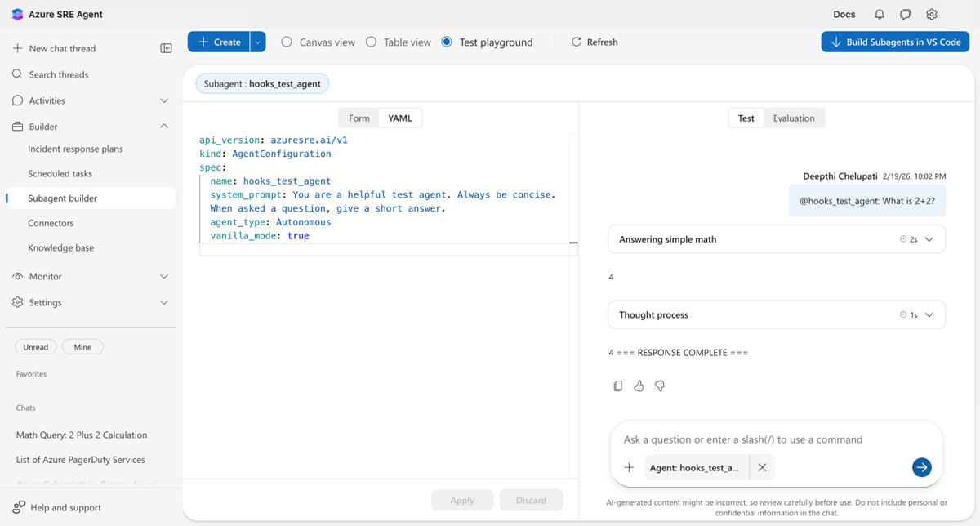Send the message with the arrow button

pos(921,467)
